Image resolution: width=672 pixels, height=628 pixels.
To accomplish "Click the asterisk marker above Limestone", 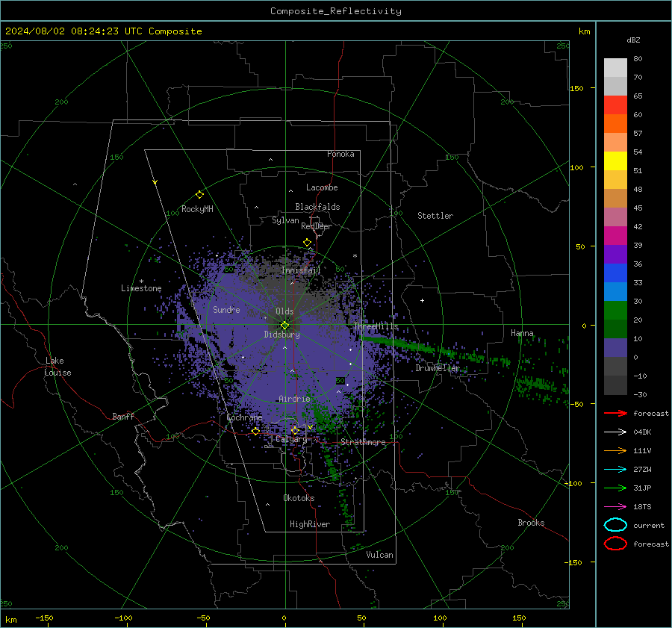I will pyautogui.click(x=141, y=282).
